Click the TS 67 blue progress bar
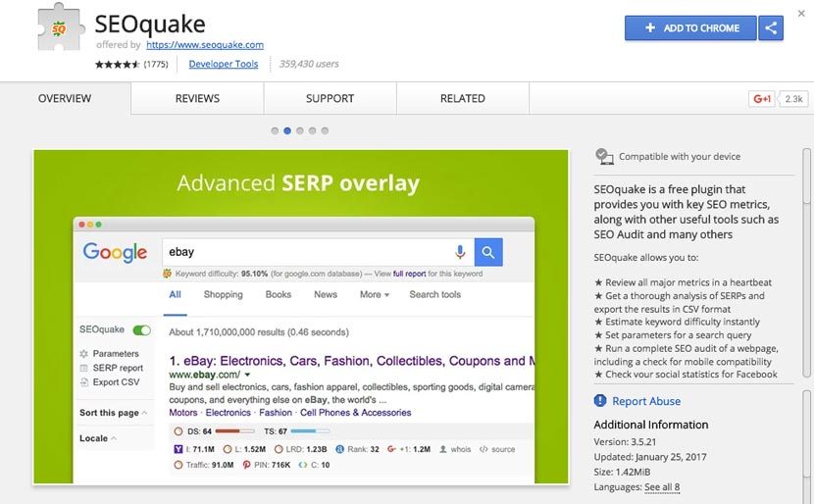 click(310, 431)
